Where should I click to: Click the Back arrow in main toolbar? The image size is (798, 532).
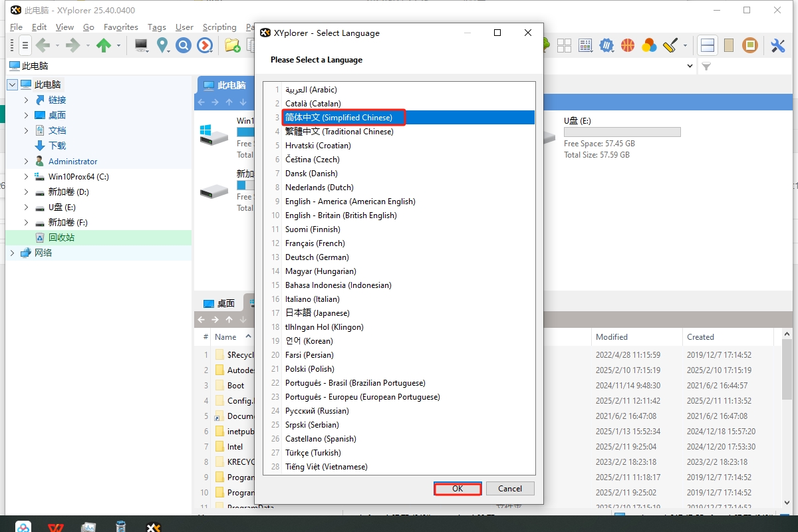click(x=43, y=45)
